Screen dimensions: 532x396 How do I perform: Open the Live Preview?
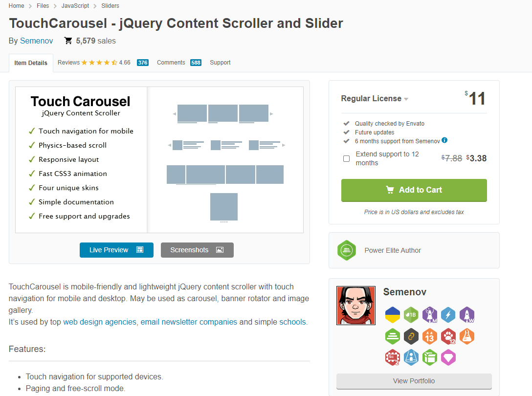[x=116, y=250]
